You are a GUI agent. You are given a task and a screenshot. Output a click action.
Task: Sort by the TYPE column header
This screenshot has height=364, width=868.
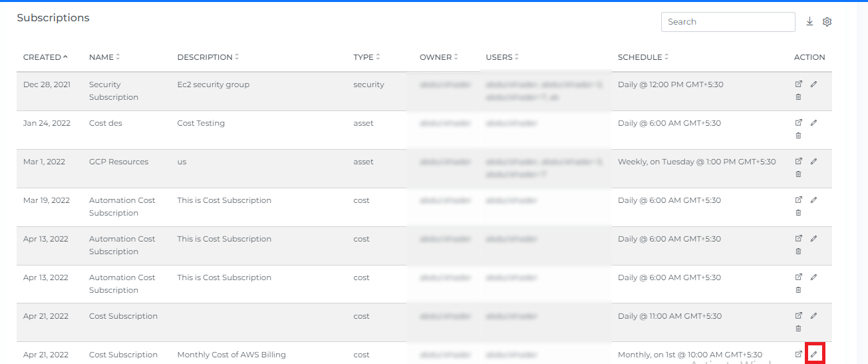(366, 57)
